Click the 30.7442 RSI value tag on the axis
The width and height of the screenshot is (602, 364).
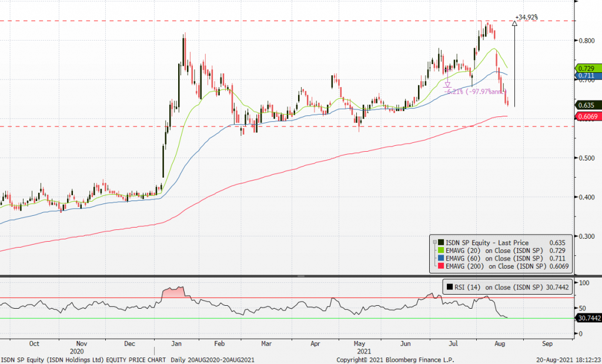coord(588,318)
